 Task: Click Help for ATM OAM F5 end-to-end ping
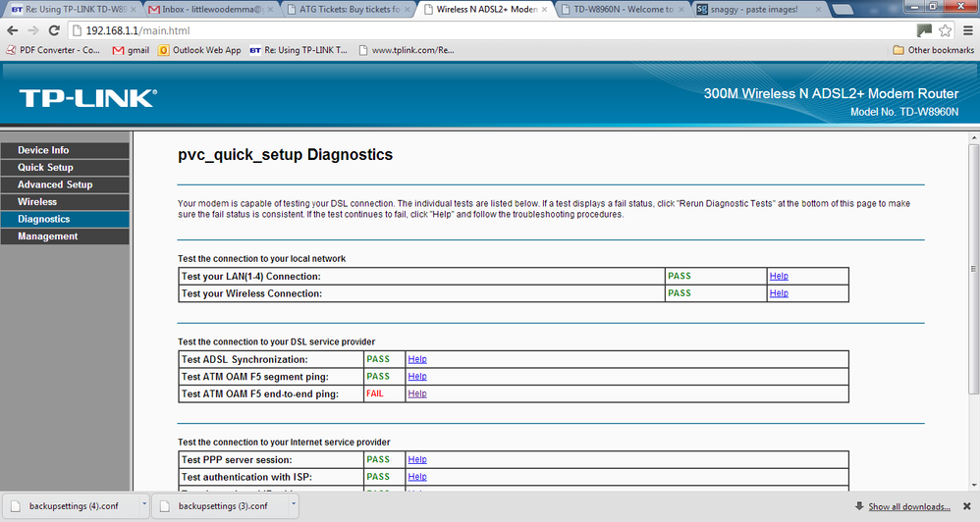[417, 393]
